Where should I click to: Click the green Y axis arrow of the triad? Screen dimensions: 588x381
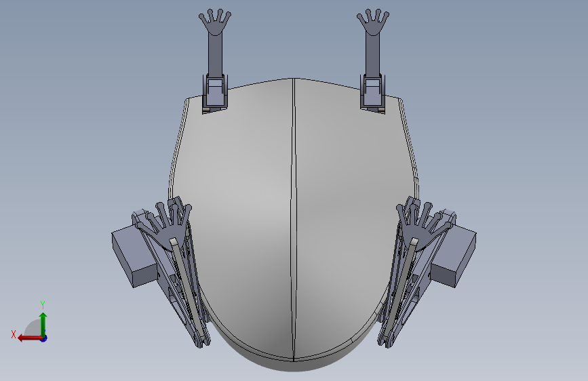[x=43, y=325]
